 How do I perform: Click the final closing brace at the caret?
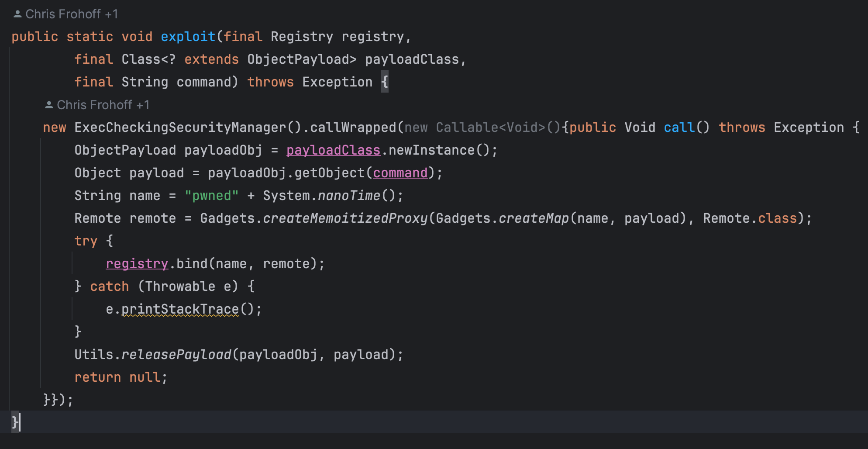coord(15,422)
